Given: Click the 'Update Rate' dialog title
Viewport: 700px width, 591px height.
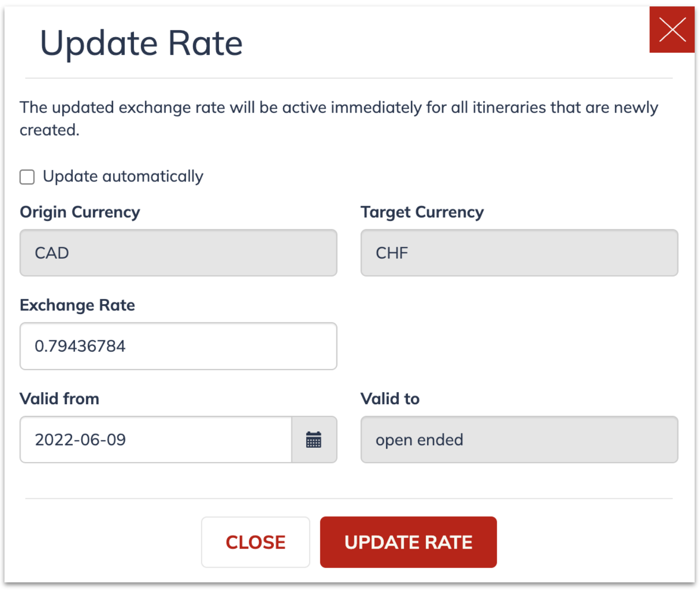Looking at the screenshot, I should [x=141, y=43].
